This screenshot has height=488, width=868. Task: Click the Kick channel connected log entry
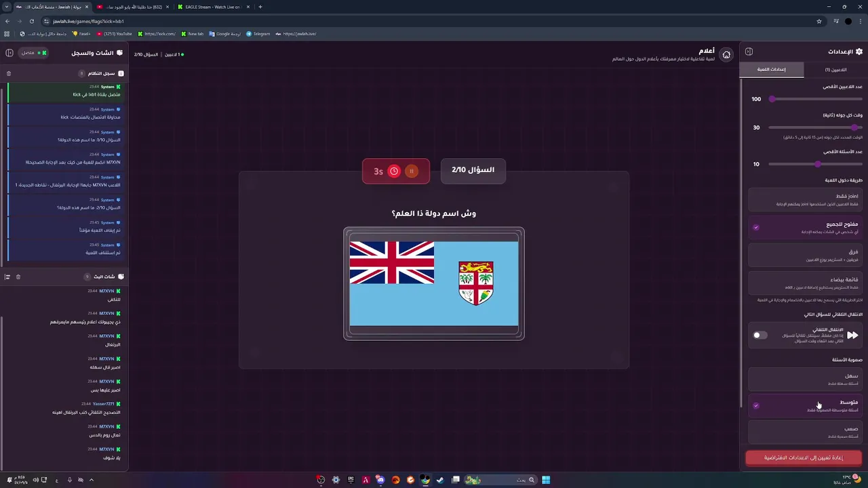[66, 91]
